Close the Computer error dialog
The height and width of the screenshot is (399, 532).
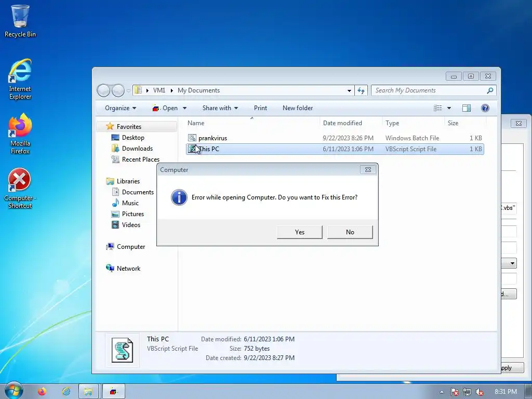coord(368,170)
